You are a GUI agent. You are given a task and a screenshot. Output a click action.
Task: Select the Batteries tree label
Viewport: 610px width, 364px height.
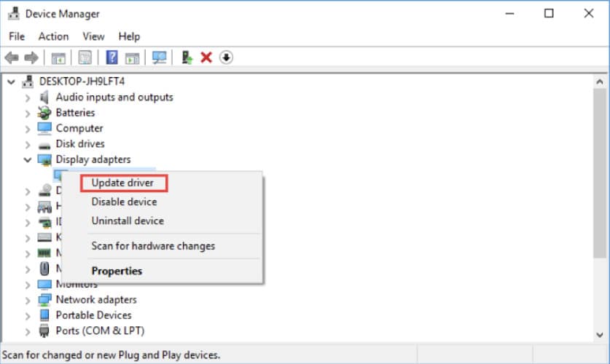[x=75, y=113]
